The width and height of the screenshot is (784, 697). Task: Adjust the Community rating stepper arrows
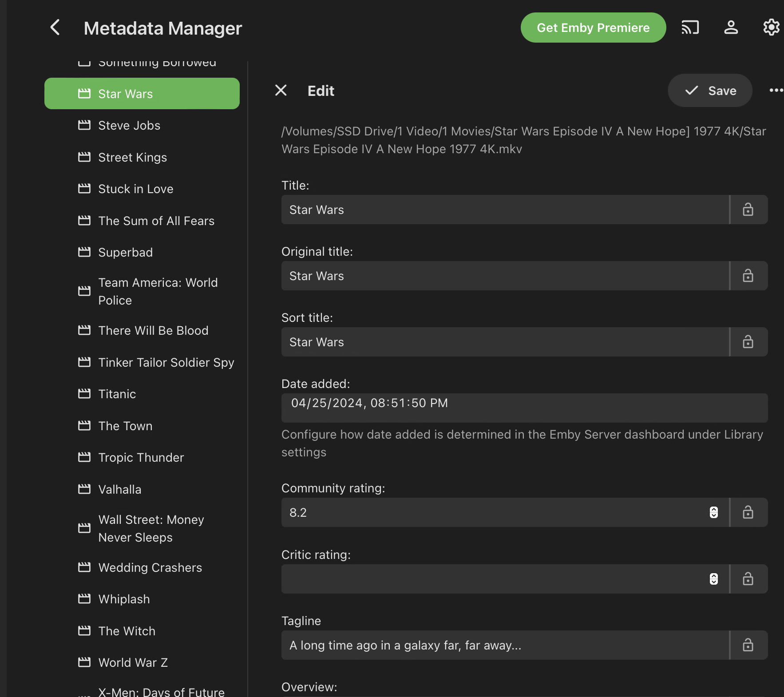tap(714, 512)
